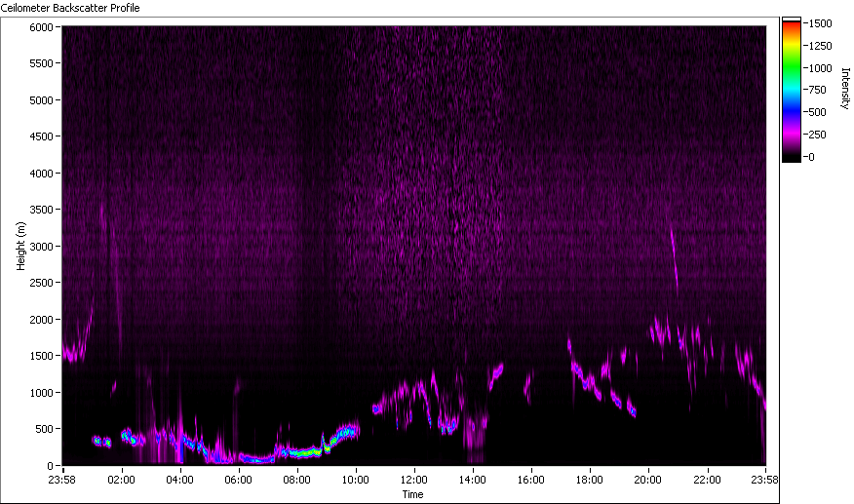The width and height of the screenshot is (854, 504).
Task: Click the 750 intensity scale value
Action: (x=818, y=90)
